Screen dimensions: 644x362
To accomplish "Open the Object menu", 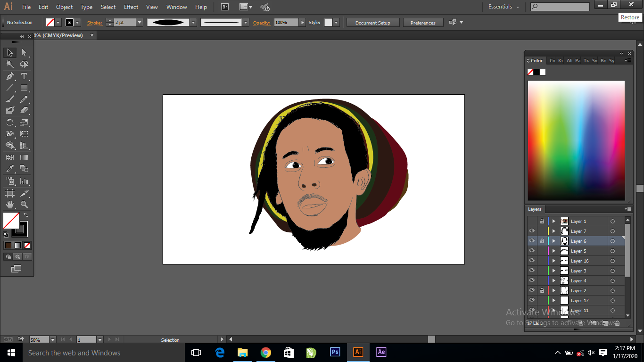I will click(x=64, y=7).
